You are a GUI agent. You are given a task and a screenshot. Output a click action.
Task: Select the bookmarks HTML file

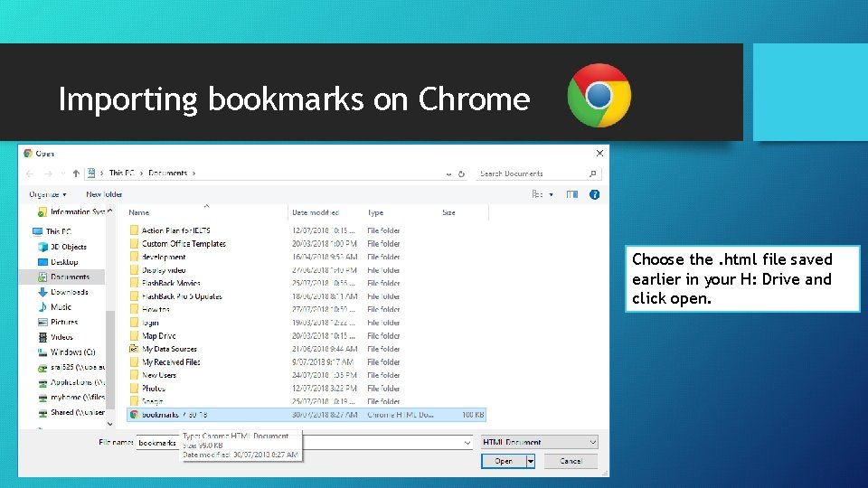[x=307, y=415]
